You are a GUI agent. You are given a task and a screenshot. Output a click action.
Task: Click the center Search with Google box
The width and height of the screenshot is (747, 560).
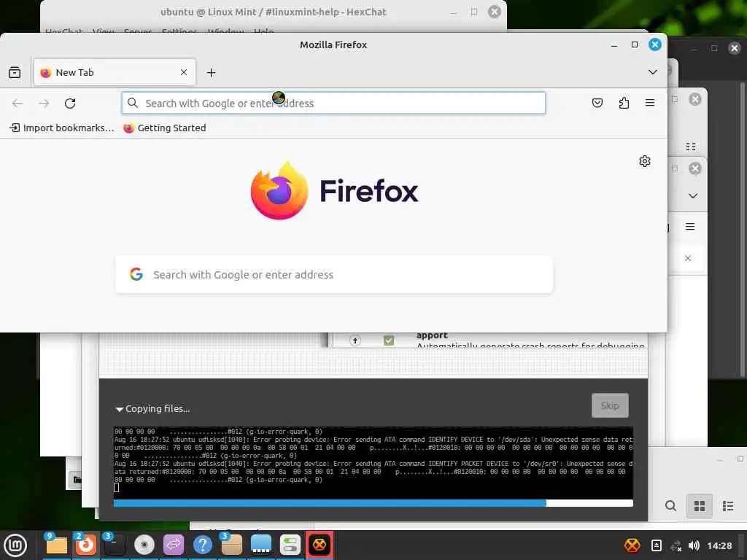point(334,274)
